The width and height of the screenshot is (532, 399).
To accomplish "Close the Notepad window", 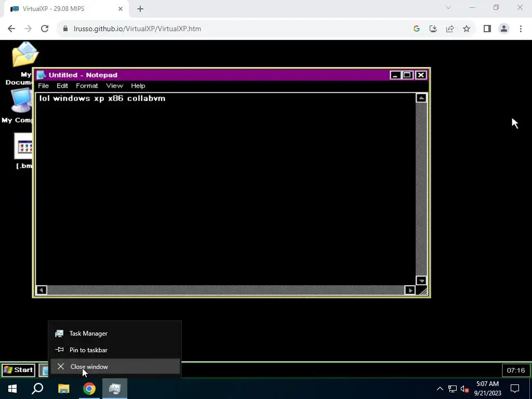I will pos(421,75).
